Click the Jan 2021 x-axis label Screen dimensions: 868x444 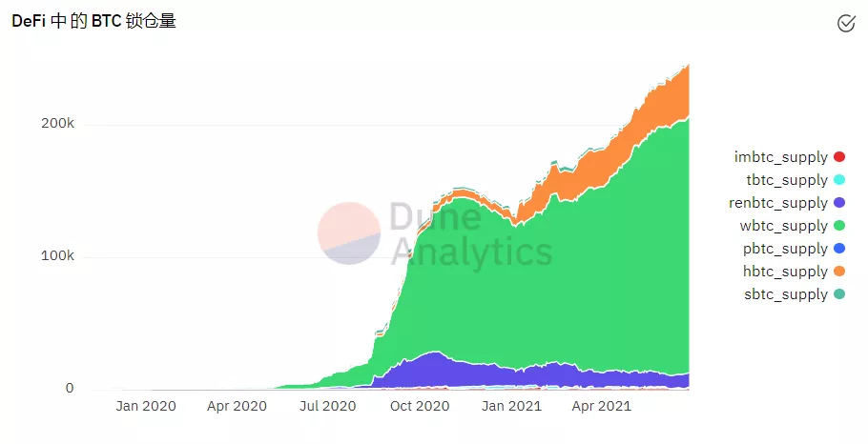tap(511, 406)
